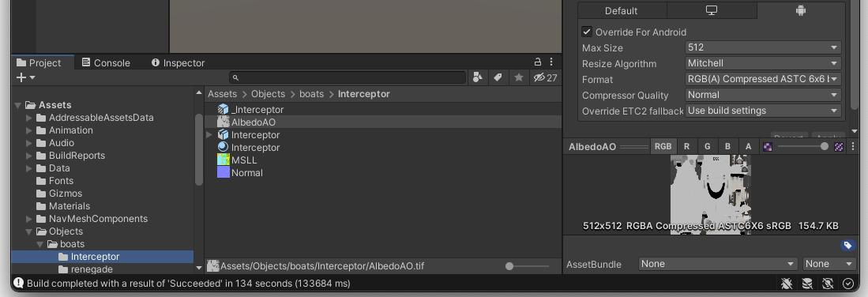
Task: Uncheck Override For Android checkbox
Action: [587, 32]
